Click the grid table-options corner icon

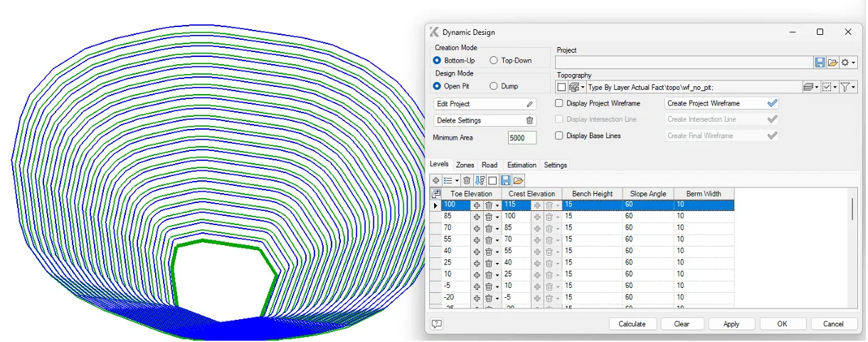tap(435, 194)
